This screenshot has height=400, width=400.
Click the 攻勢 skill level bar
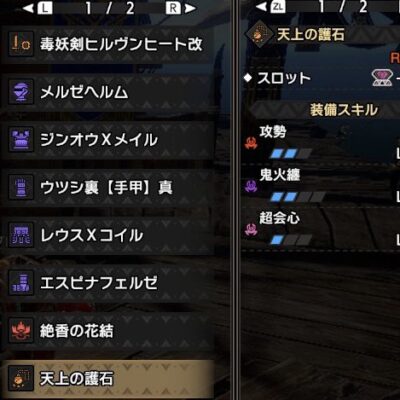click(291, 154)
